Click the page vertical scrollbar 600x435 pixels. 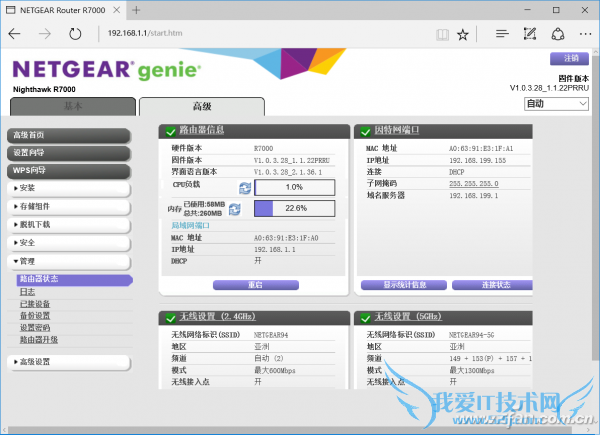[x=595, y=207]
